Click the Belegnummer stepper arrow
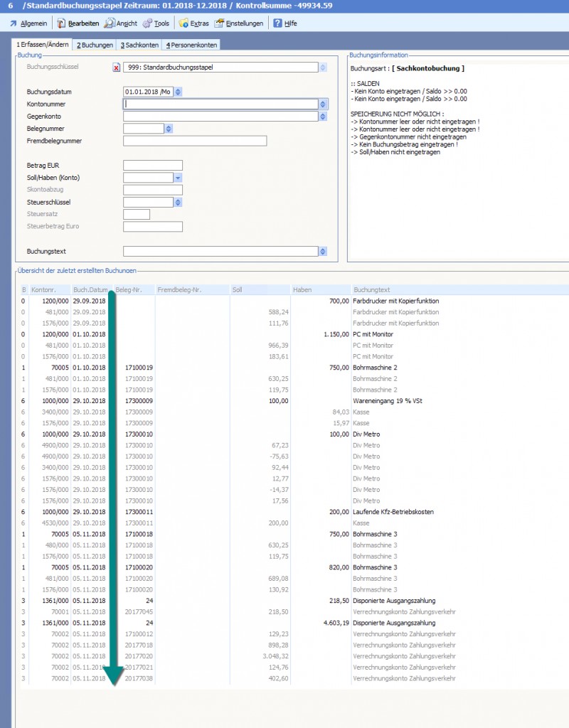Screen dimensions: 569x728 click(x=169, y=129)
